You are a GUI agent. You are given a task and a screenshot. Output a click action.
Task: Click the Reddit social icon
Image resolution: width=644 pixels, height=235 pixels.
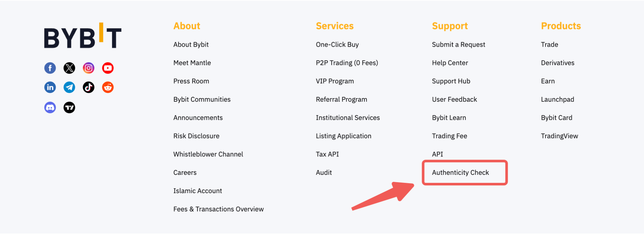pyautogui.click(x=108, y=87)
